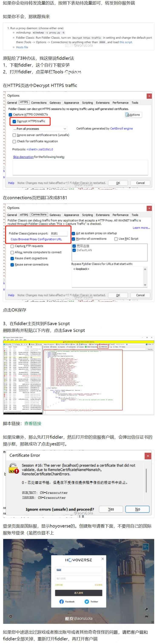Open Tools tab in second Options dialog
Image resolution: width=158 pixels, height=644 pixels.
point(135,215)
